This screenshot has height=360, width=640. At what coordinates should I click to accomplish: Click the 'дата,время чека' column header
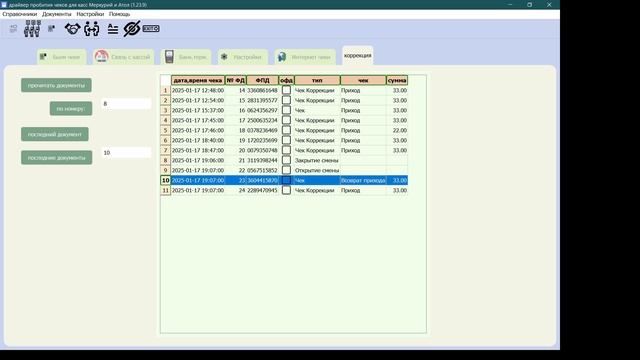[198, 80]
